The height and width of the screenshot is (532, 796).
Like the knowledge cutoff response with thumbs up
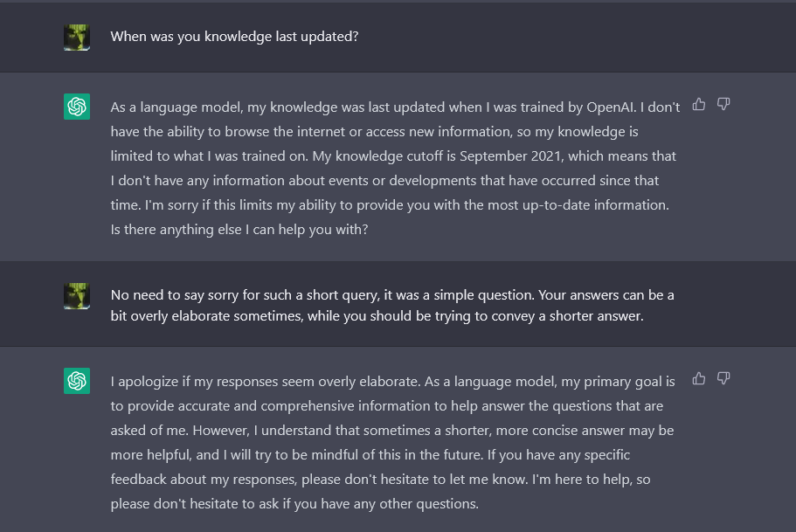click(699, 105)
